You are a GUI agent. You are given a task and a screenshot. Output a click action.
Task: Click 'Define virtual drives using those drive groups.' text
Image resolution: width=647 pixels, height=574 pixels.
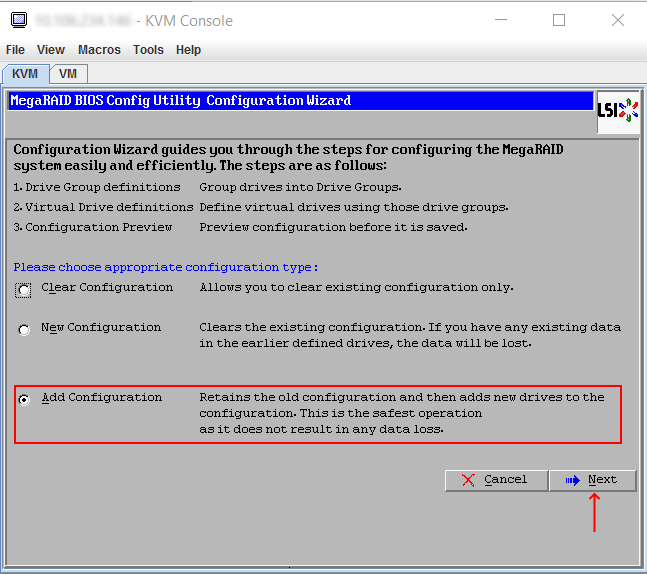pyautogui.click(x=354, y=207)
